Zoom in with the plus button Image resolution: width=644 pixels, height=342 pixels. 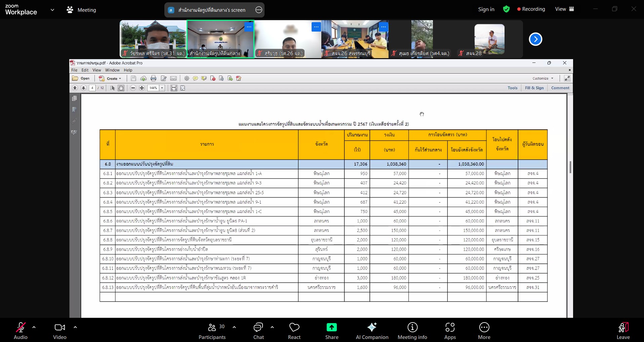[142, 88]
